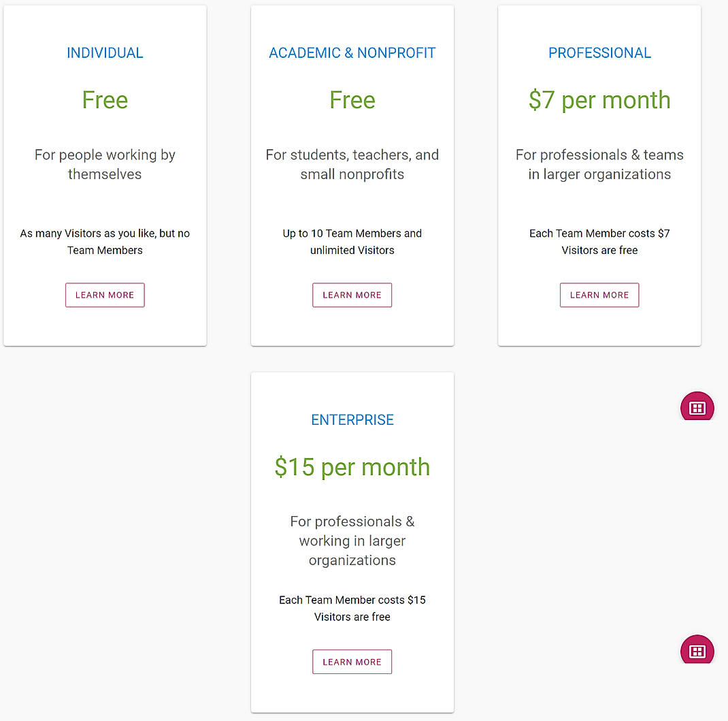Image resolution: width=728 pixels, height=721 pixels.
Task: Click the $7 per month price text
Action: (599, 99)
